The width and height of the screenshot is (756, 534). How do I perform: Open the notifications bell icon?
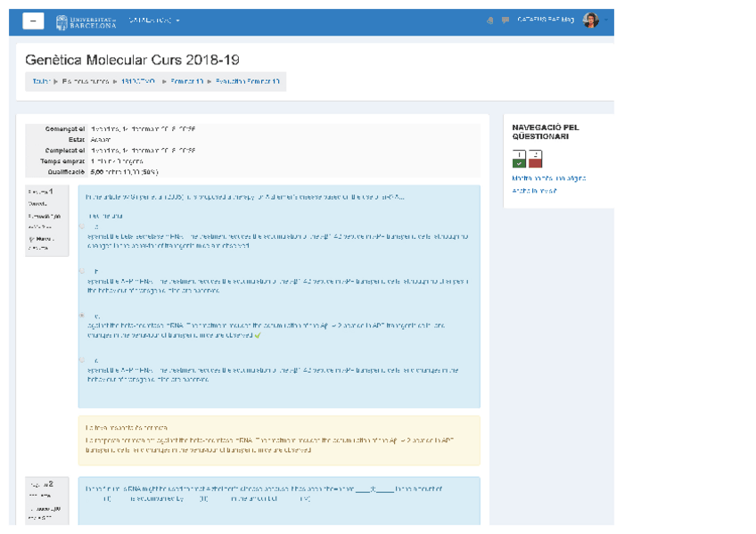[489, 21]
